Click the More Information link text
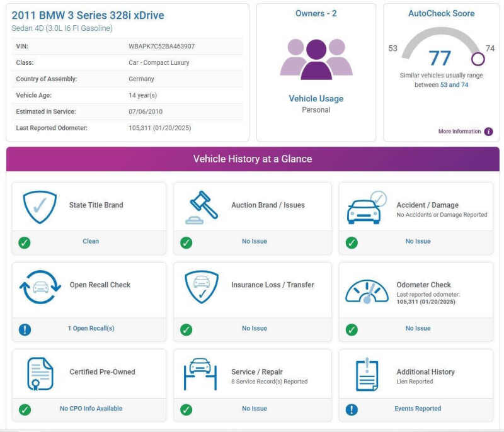The image size is (504, 432). (459, 132)
